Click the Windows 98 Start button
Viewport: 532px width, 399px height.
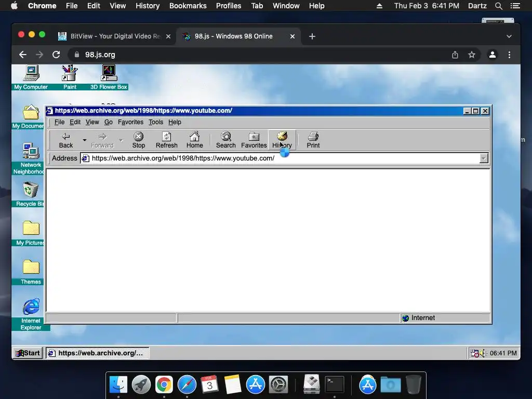pos(28,353)
